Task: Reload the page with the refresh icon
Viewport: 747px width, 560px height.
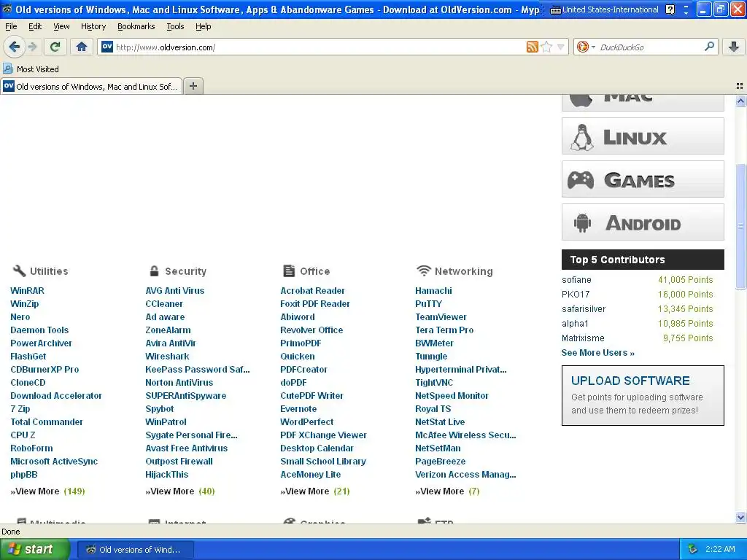Action: pyautogui.click(x=55, y=47)
